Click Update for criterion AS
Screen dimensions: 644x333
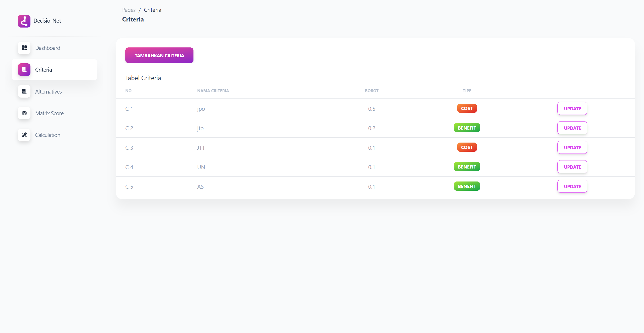click(x=572, y=186)
